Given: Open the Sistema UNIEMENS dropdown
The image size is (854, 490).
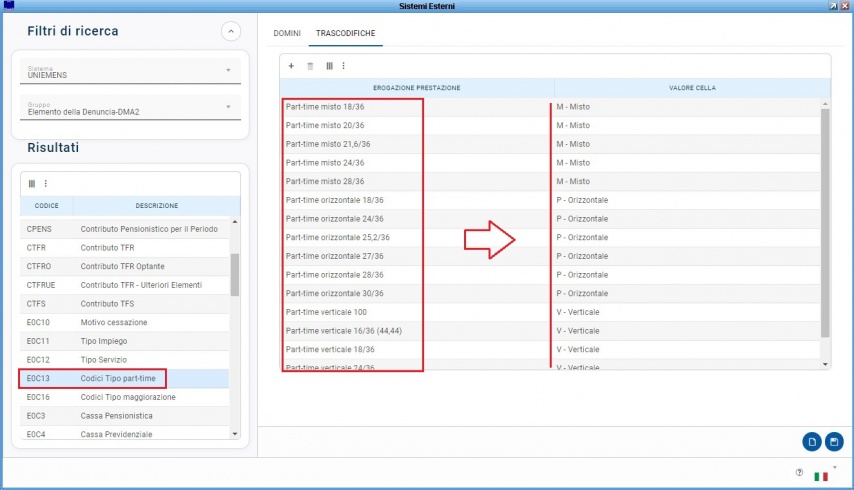Looking at the screenshot, I should click(130, 72).
